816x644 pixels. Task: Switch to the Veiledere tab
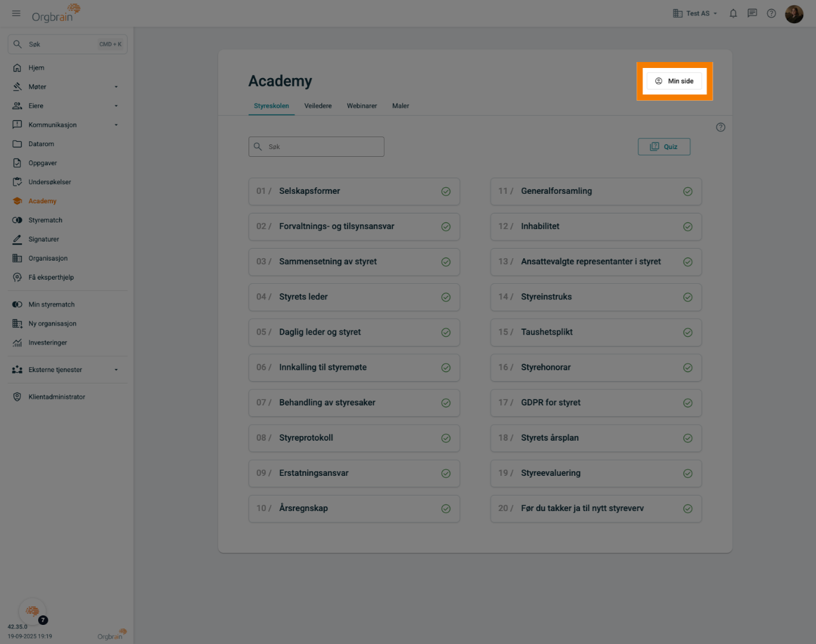[318, 106]
